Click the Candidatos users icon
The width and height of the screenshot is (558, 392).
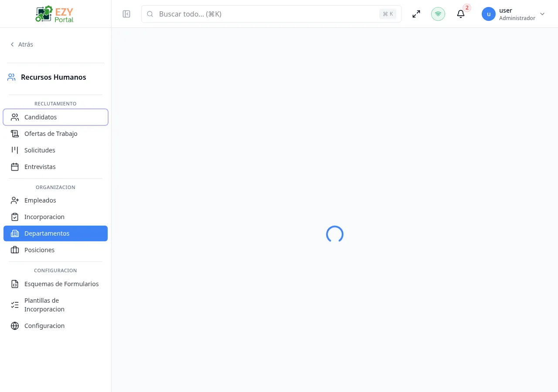point(15,117)
